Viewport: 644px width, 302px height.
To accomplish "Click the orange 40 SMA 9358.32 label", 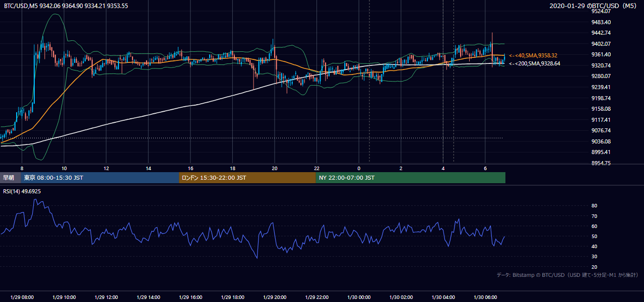I will (x=533, y=55).
